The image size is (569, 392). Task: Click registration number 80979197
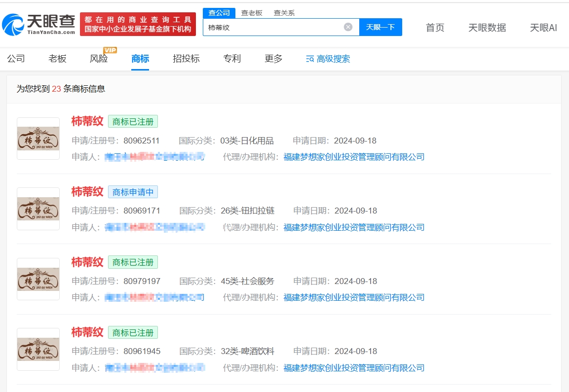tap(142, 281)
